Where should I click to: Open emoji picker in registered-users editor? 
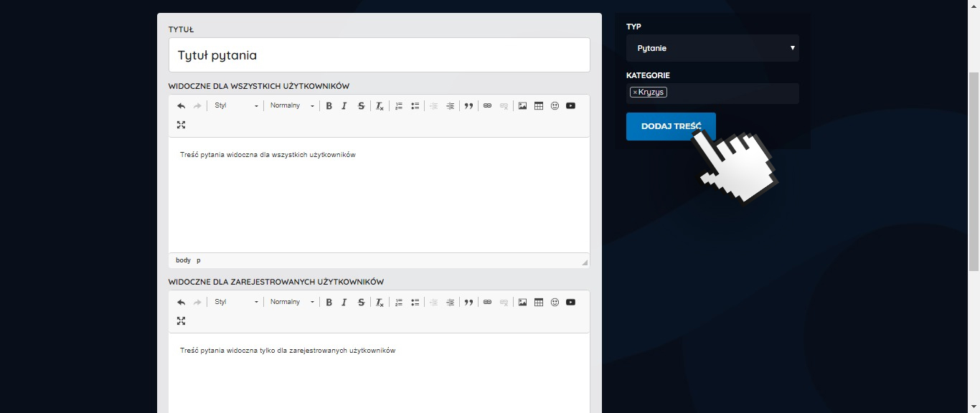click(555, 302)
